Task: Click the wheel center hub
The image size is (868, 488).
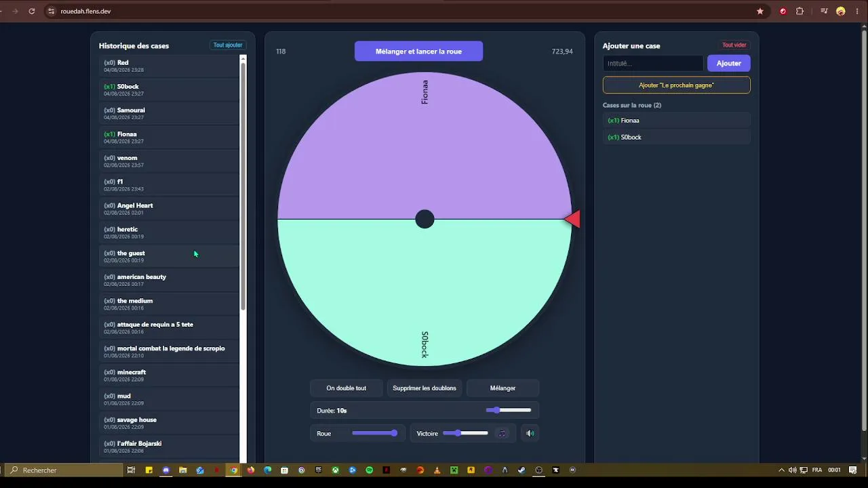Action: click(x=425, y=219)
